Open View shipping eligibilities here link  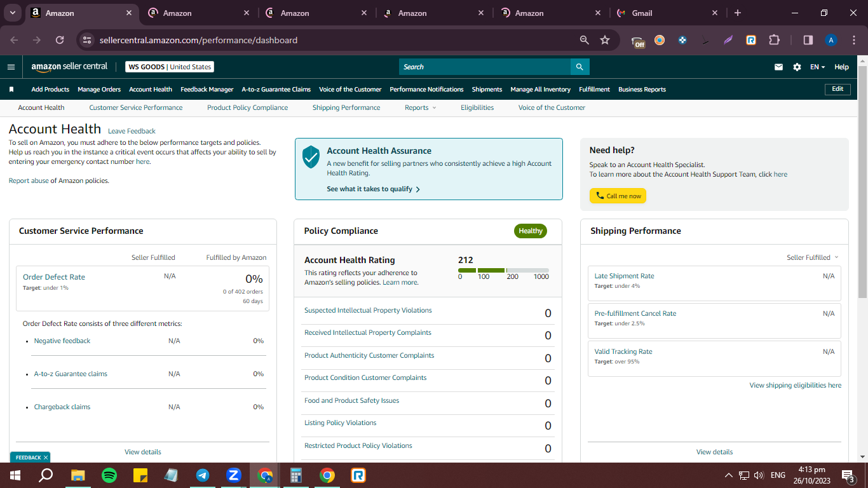tap(795, 386)
